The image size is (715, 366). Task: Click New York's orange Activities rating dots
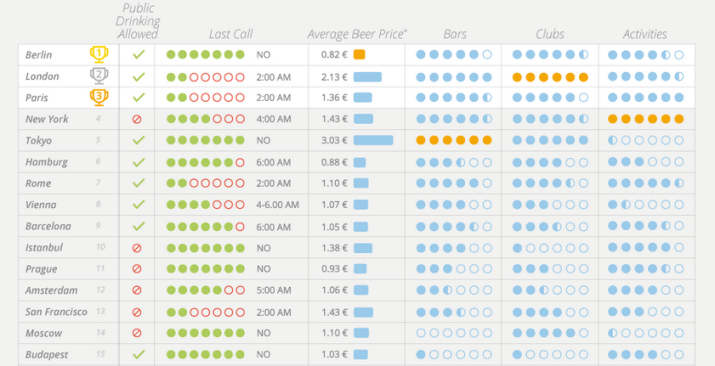[646, 119]
